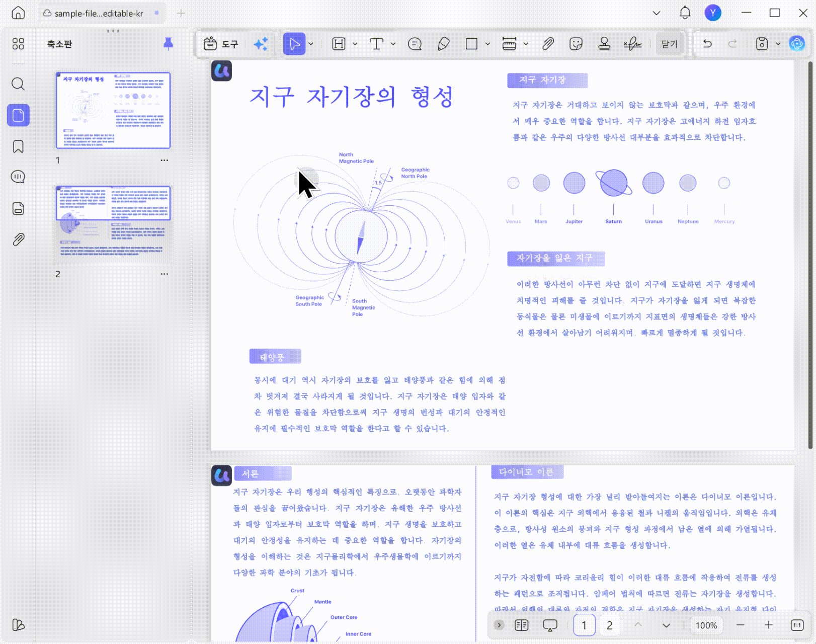Select the rectangle shape tool
816x644 pixels.
click(x=471, y=44)
